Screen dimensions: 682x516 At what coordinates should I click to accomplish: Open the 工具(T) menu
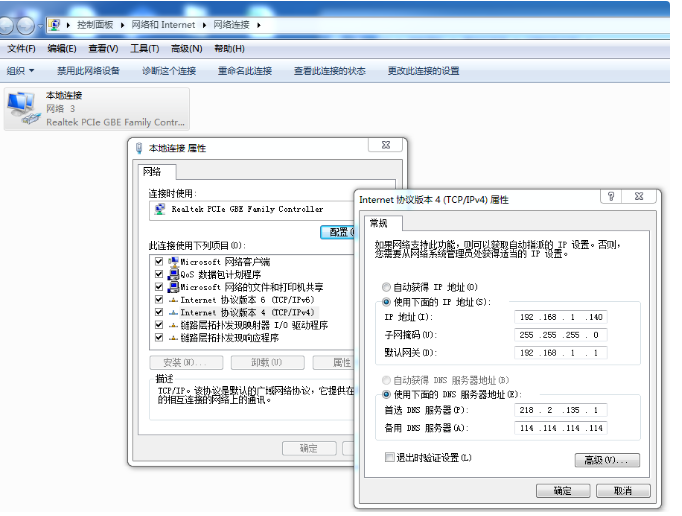click(x=144, y=48)
